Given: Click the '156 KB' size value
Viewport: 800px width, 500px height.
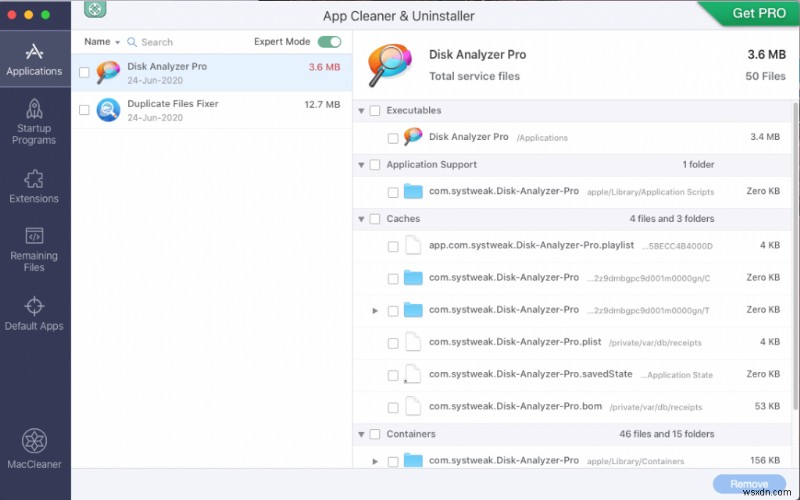Looking at the screenshot, I should coord(765,460).
